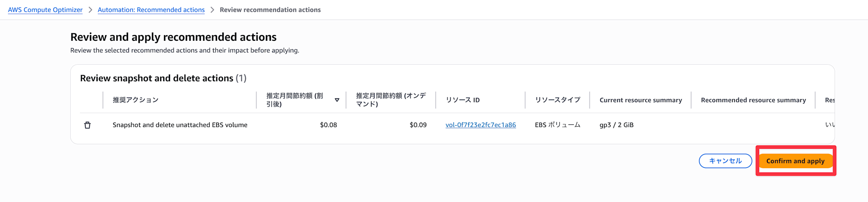Screen dimensions: 868x202
Task: Click the 推定月間節約額 (オンデマンド) column header
Action: click(x=391, y=100)
